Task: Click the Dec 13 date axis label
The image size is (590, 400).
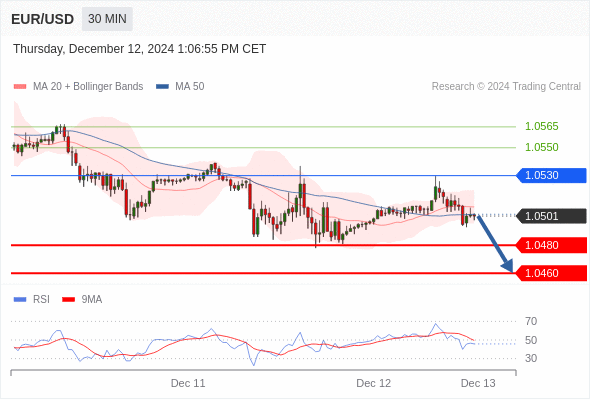Action: tap(478, 383)
